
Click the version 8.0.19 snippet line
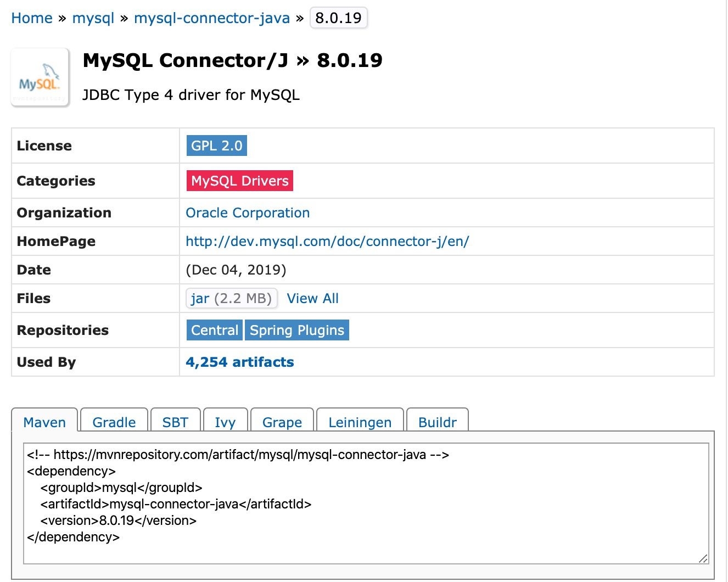pos(118,521)
